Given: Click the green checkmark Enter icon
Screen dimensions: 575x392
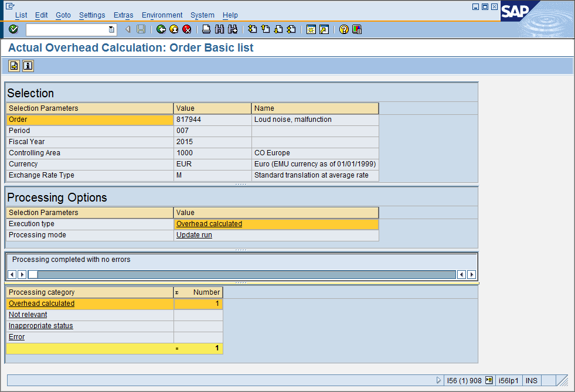Looking at the screenshot, I should [x=13, y=29].
